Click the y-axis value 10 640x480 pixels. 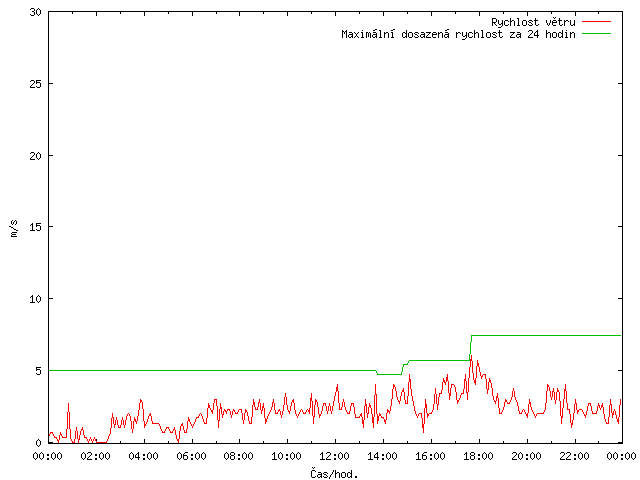point(36,299)
